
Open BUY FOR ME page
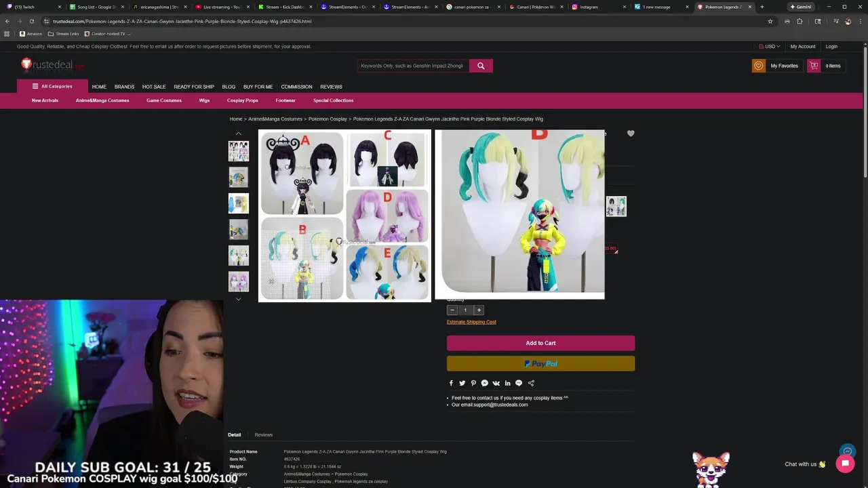[x=258, y=87]
